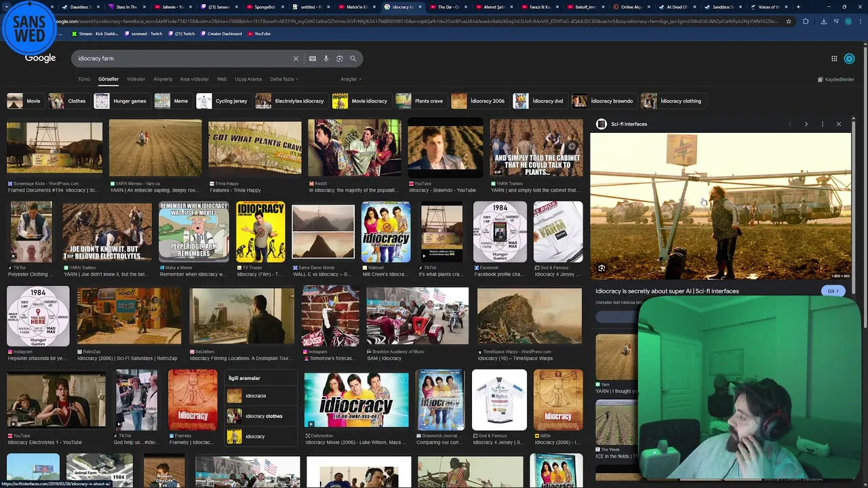Click the Sci-fi interfaces site logo icon

601,124
